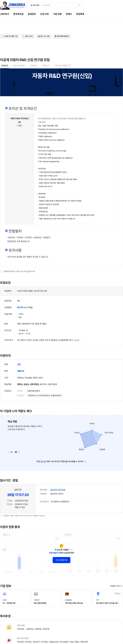Click the 회사 legend swatch
The height and width of the screenshot is (644, 123).
pos(8,452)
